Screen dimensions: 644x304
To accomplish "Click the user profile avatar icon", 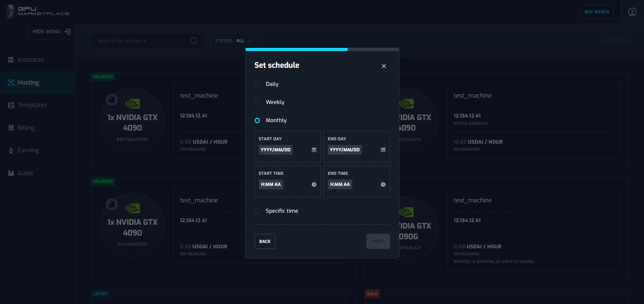I will coord(632,12).
